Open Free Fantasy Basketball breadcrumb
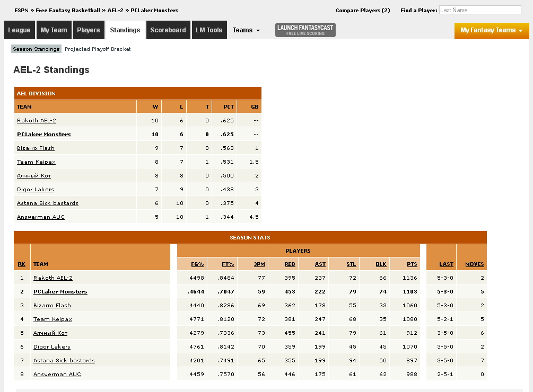 pyautogui.click(x=68, y=10)
